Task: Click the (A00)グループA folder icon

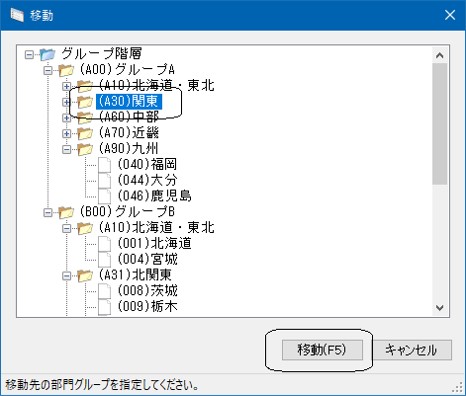Action: tap(66, 70)
